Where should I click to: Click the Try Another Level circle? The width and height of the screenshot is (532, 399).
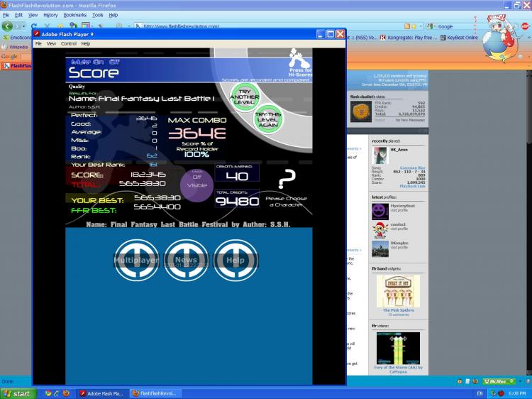click(244, 97)
